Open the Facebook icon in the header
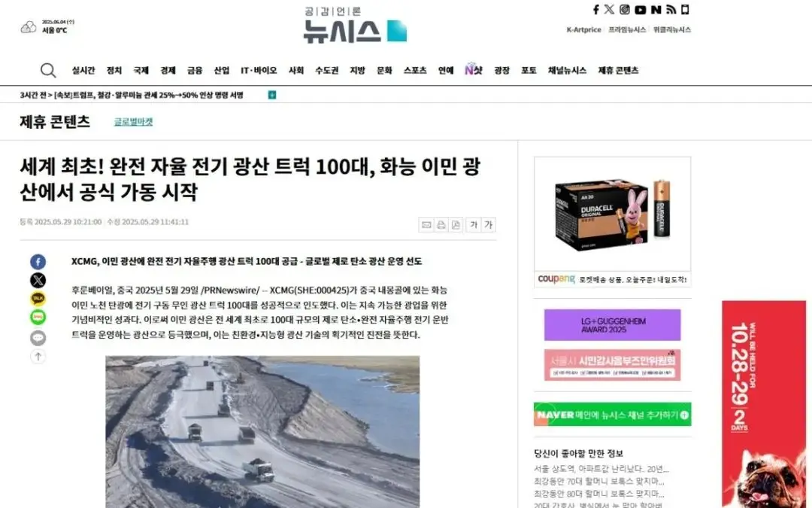 pos(596,9)
